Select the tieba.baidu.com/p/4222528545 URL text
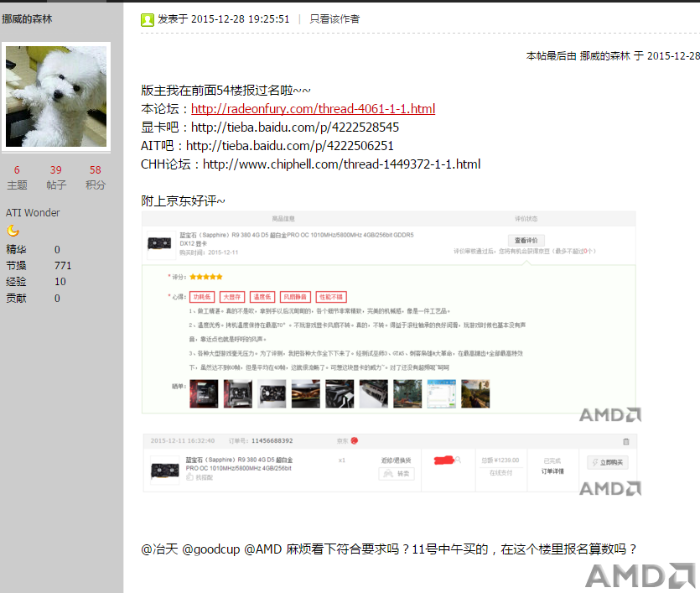This screenshot has height=593, width=700. pos(295,127)
